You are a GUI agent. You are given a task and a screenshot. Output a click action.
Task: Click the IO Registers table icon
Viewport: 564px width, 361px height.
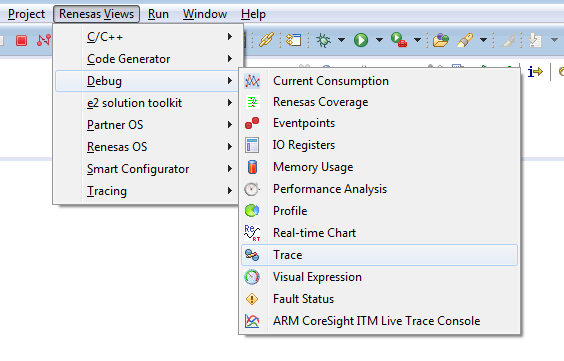pos(252,145)
